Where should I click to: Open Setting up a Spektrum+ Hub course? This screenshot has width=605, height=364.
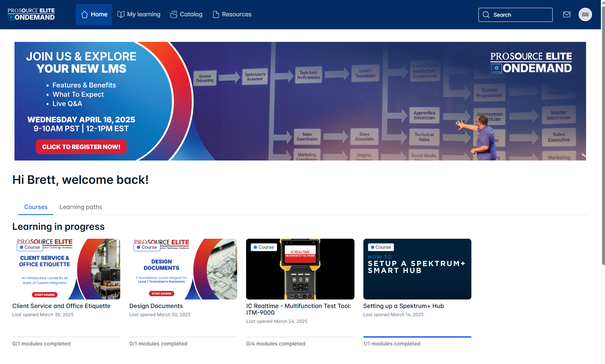pyautogui.click(x=403, y=306)
